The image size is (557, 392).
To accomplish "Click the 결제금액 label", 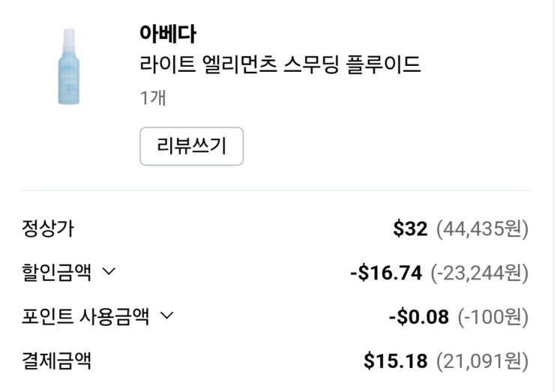I will (x=57, y=361).
